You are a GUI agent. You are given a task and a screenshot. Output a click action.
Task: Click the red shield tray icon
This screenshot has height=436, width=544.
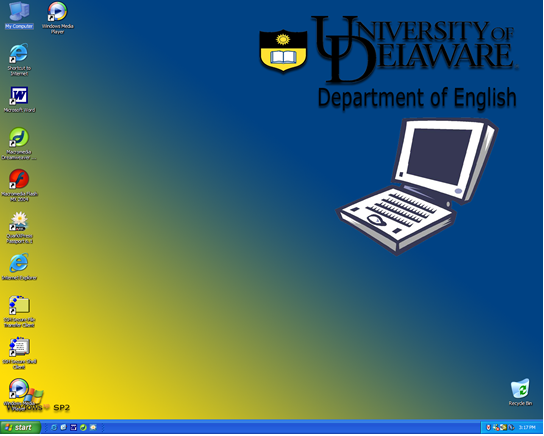tap(488, 427)
